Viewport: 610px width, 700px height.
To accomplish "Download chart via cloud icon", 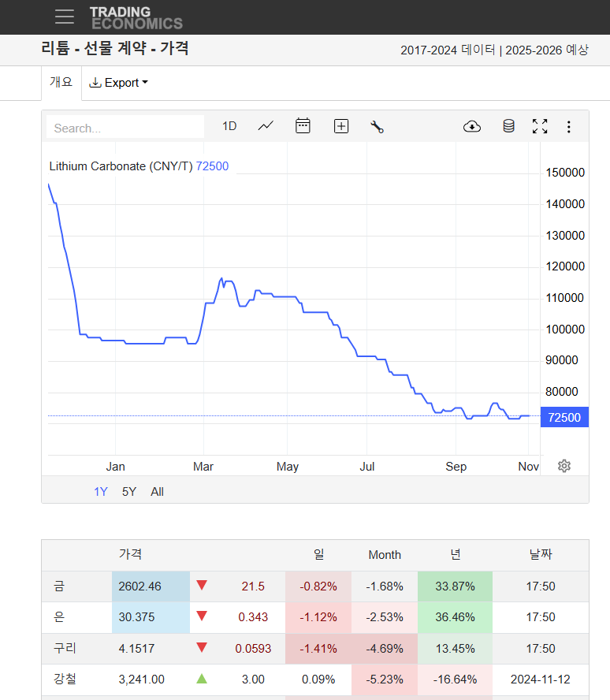I will tap(472, 127).
